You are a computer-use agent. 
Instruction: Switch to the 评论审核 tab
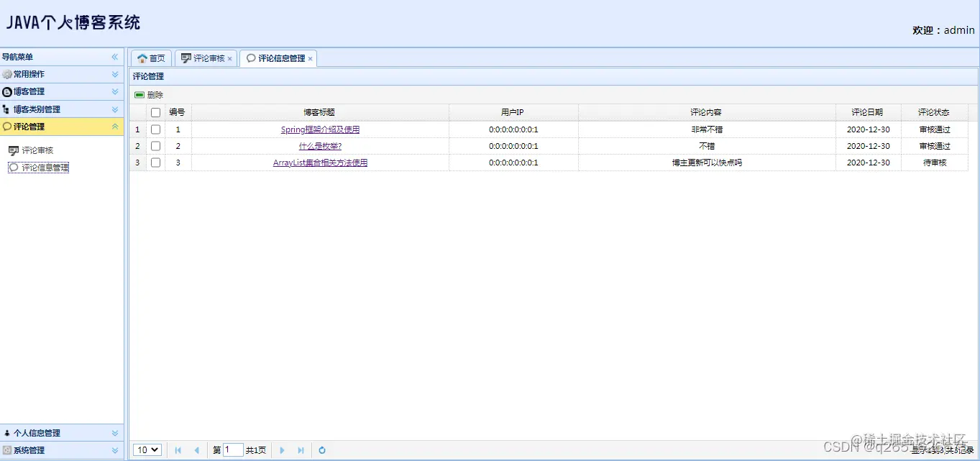(x=206, y=58)
